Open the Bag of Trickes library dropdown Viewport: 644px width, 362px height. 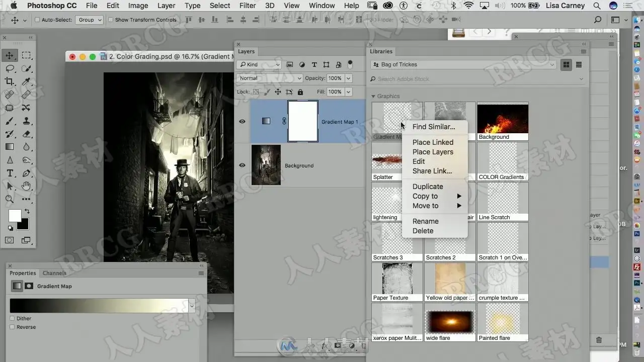coord(463,65)
